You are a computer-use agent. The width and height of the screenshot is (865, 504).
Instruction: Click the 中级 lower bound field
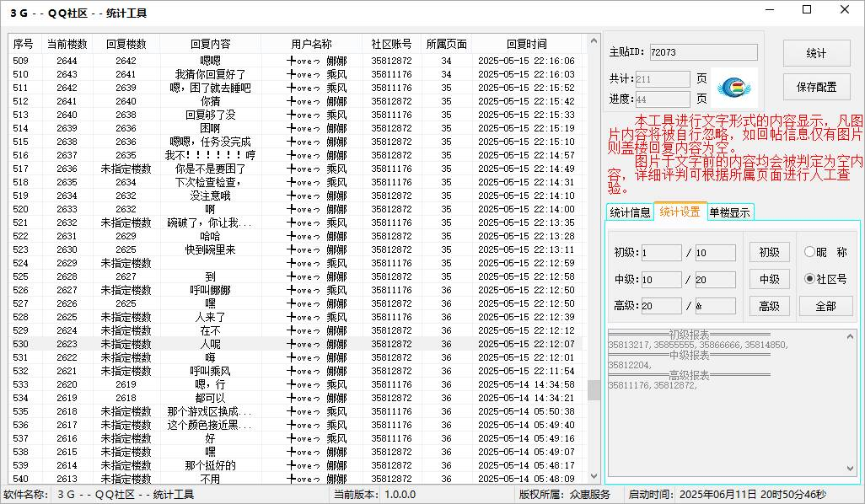pyautogui.click(x=662, y=280)
